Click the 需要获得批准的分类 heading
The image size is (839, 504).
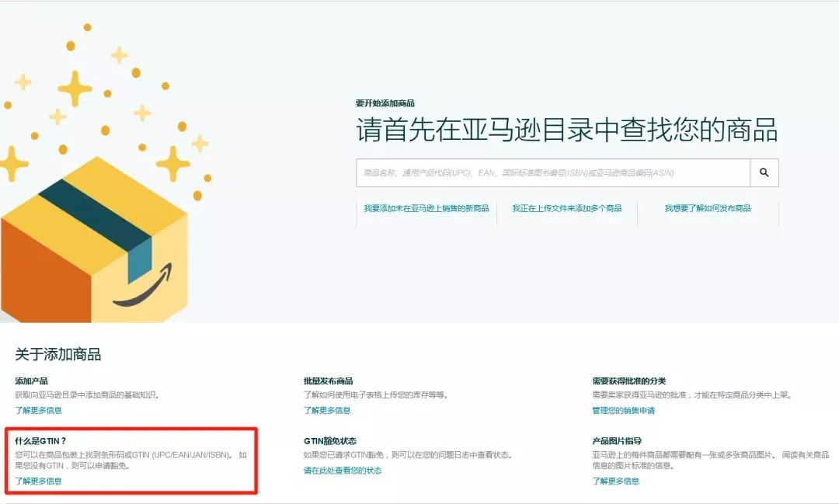(x=628, y=381)
